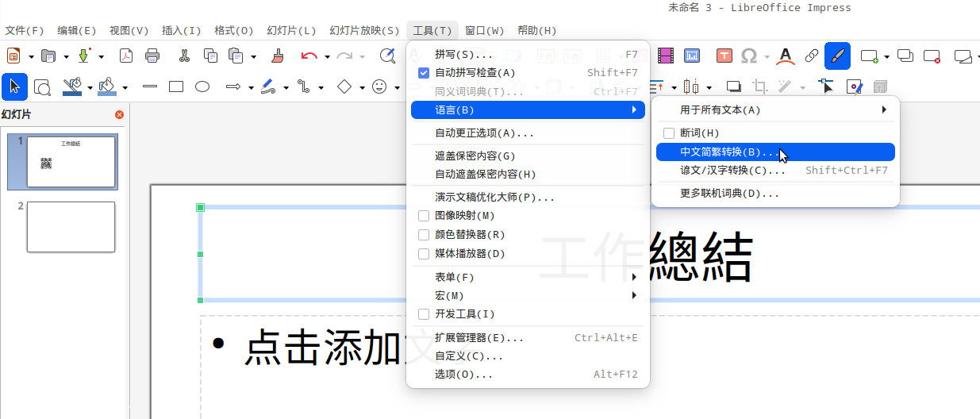Select 中文简繁转换(B)... menu item

tap(776, 152)
